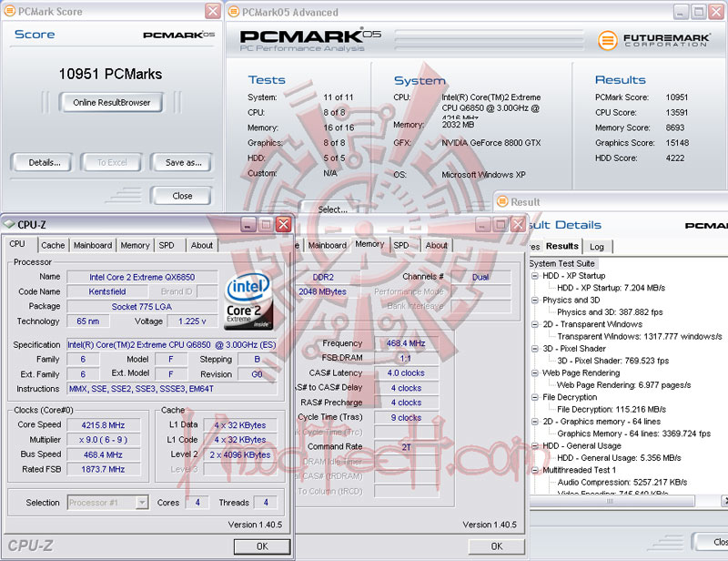Click the CPU-Z title bar icon
This screenshot has width=728, height=561.
click(9, 224)
